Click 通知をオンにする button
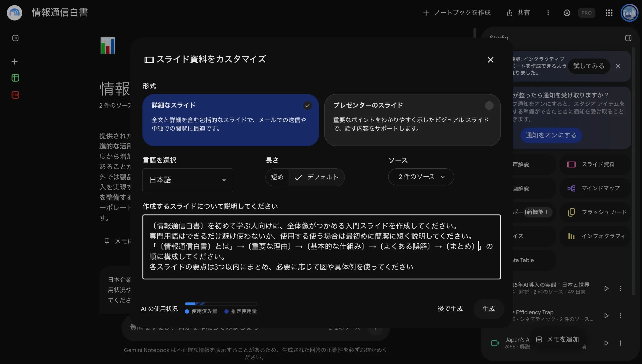This screenshot has height=364, width=642. (x=551, y=135)
